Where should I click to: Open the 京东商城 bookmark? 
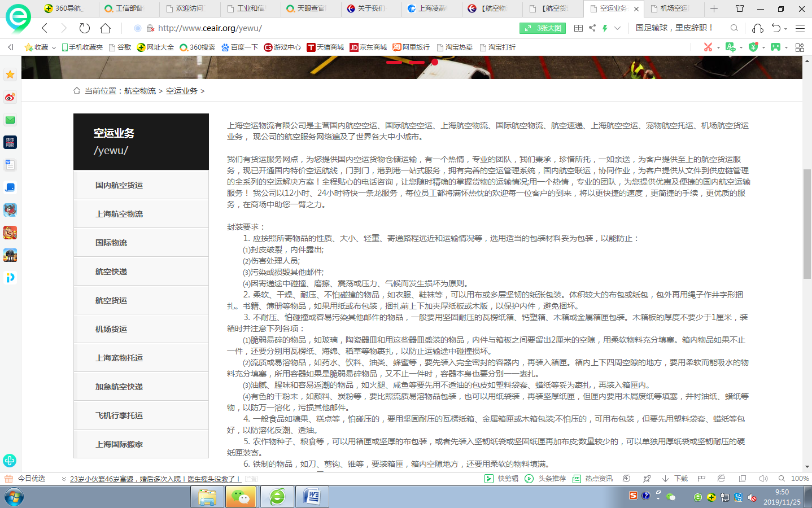[x=368, y=47]
